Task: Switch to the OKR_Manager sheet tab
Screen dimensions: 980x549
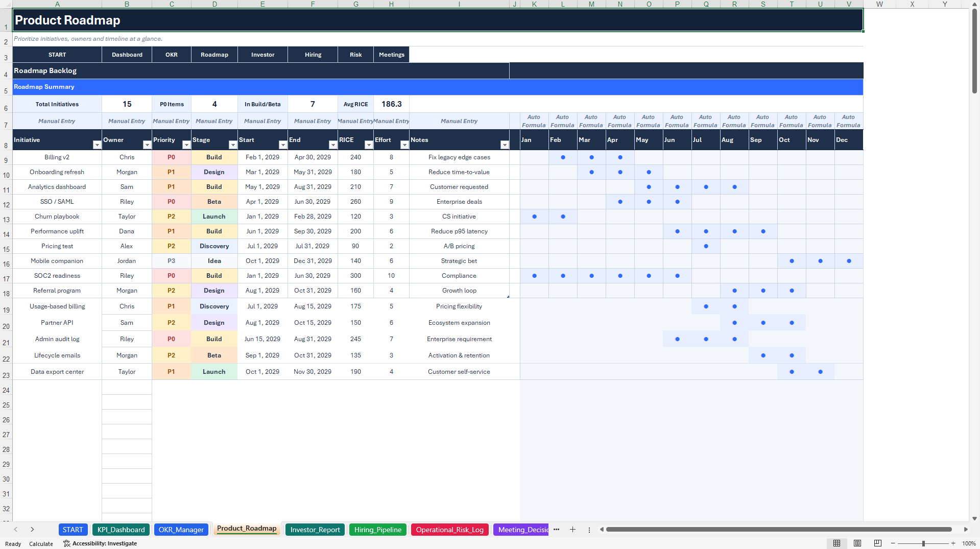Action: pos(181,530)
